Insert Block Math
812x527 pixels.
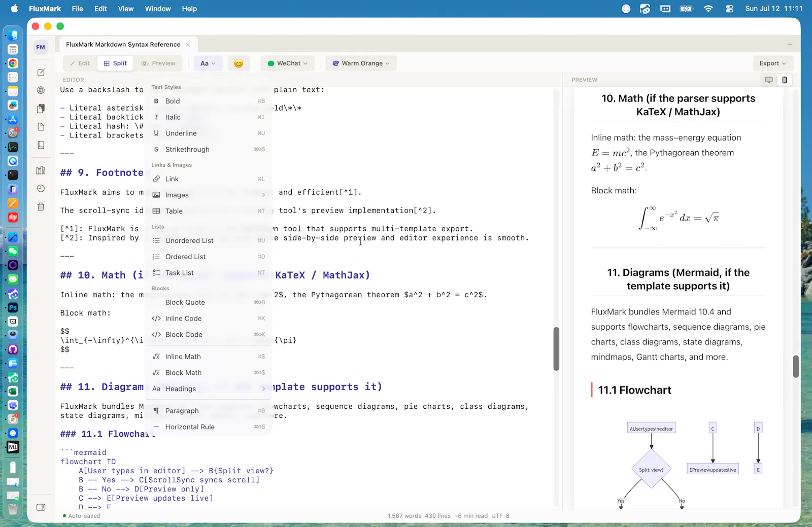(209, 373)
